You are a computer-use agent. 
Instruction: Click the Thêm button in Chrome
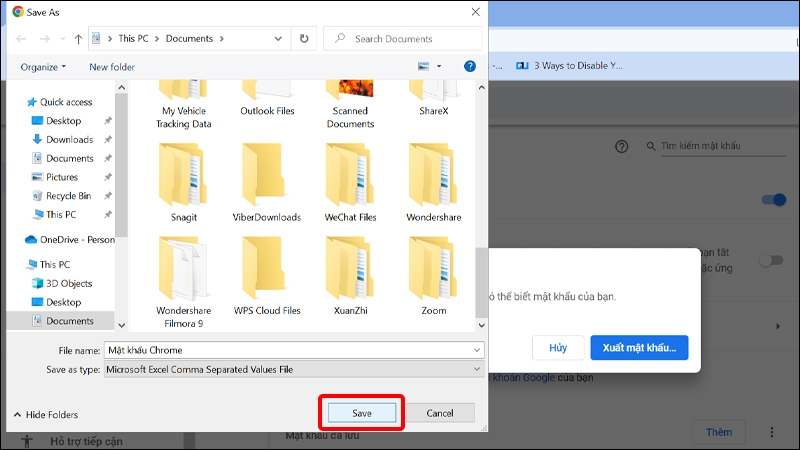(719, 432)
